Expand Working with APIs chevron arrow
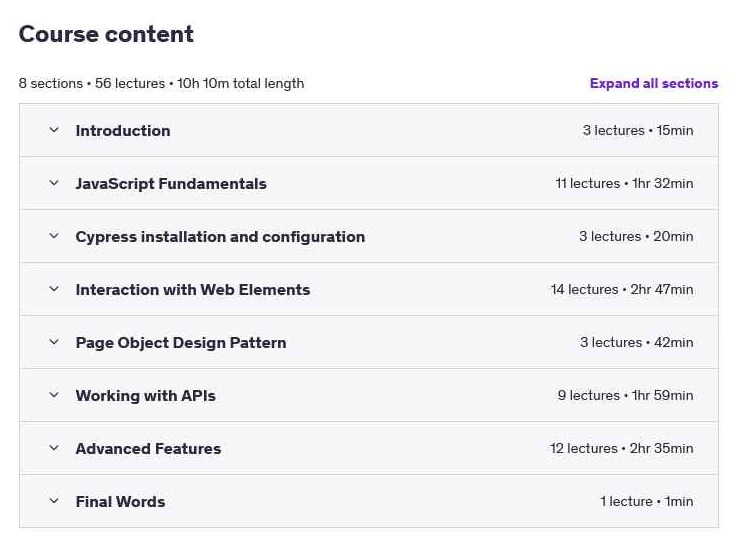The width and height of the screenshot is (736, 545). (54, 395)
